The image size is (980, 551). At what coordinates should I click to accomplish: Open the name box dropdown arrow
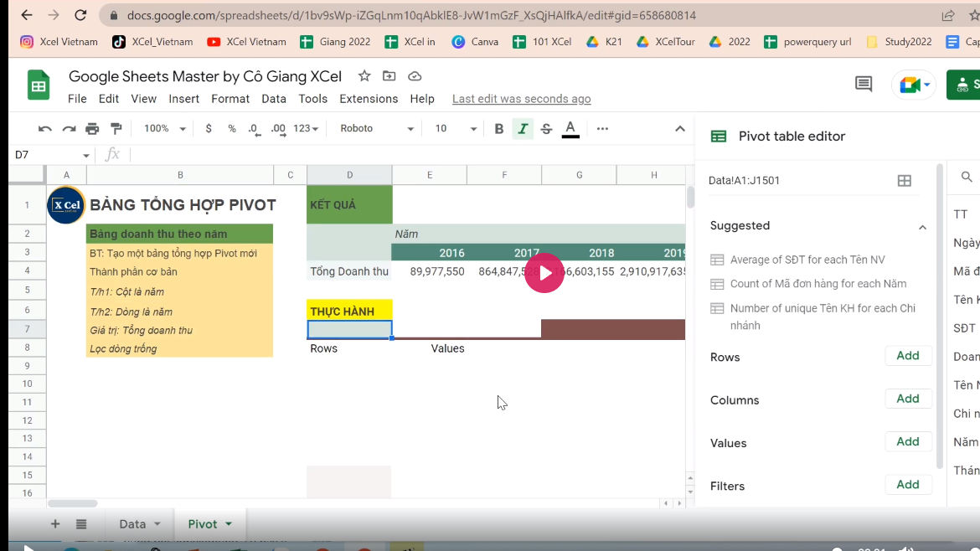(85, 155)
